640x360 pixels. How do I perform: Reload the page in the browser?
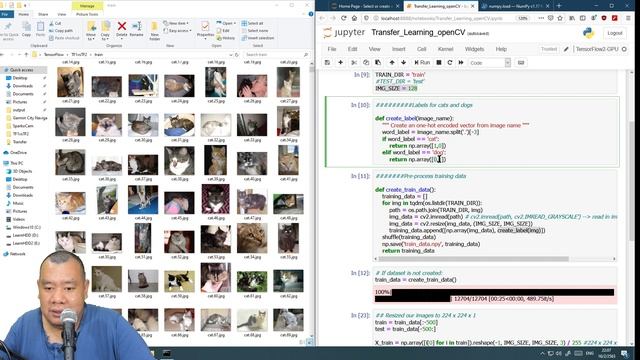344,18
